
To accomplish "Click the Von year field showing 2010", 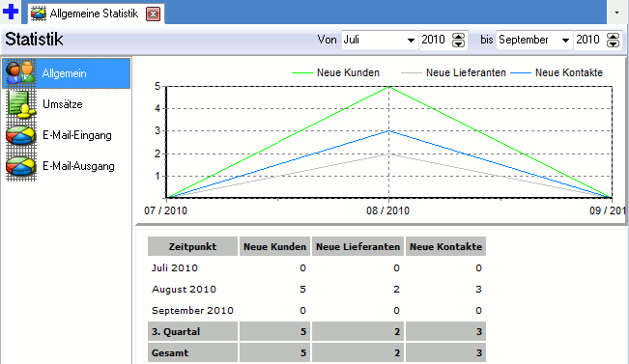I will click(435, 40).
